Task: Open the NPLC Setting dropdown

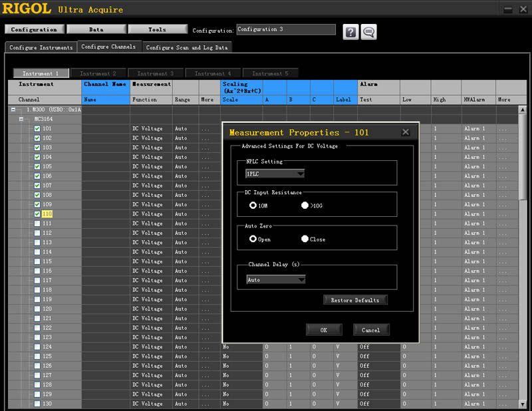Action: coord(275,174)
